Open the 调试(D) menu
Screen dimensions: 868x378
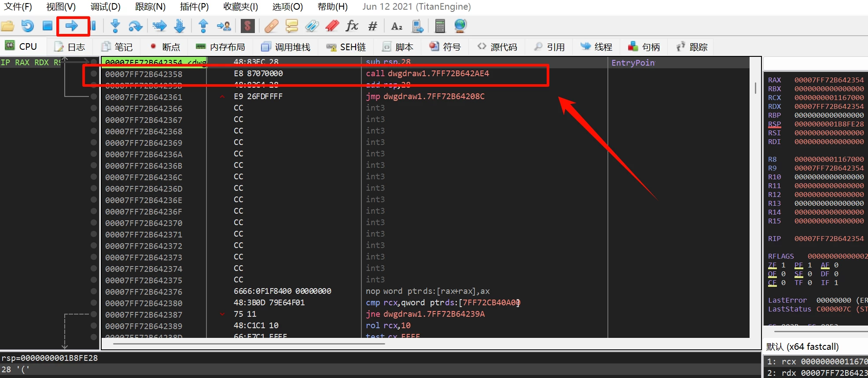[105, 7]
